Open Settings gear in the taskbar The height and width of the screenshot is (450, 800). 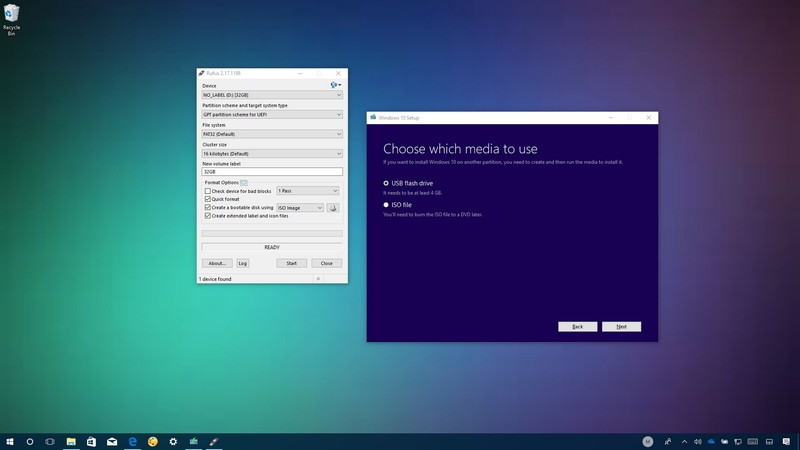173,441
